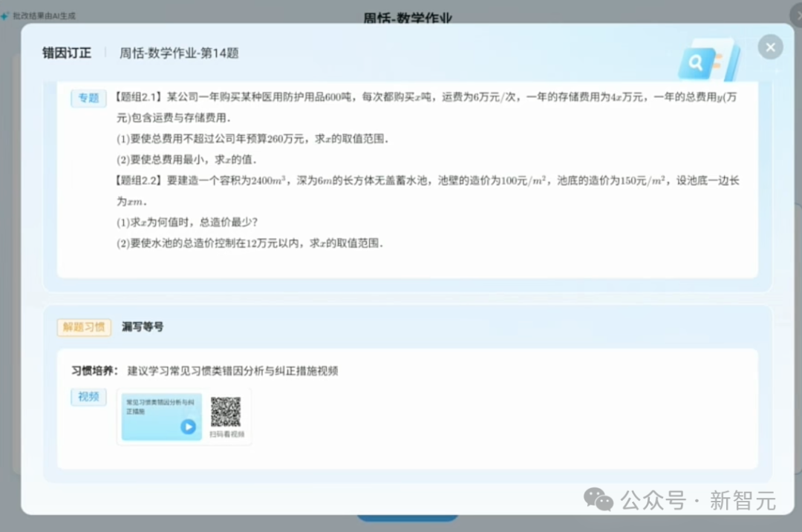The height and width of the screenshot is (532, 802).
Task: Select the blue 专题 tag label
Action: click(88, 98)
